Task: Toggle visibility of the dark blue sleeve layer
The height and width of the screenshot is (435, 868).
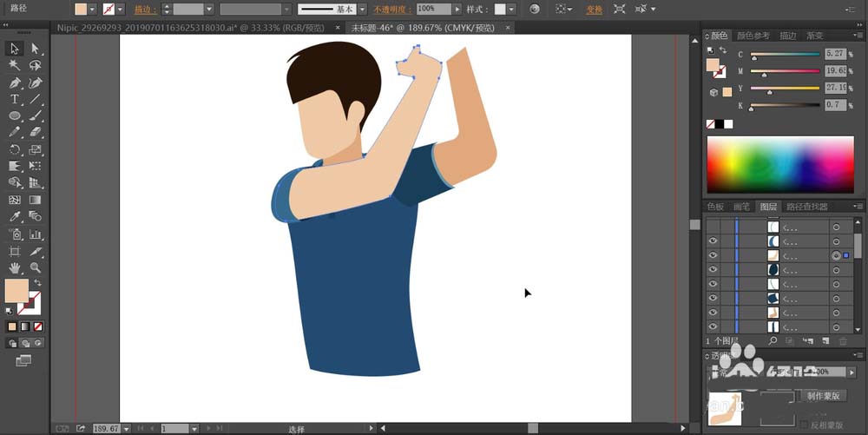Action: (713, 299)
